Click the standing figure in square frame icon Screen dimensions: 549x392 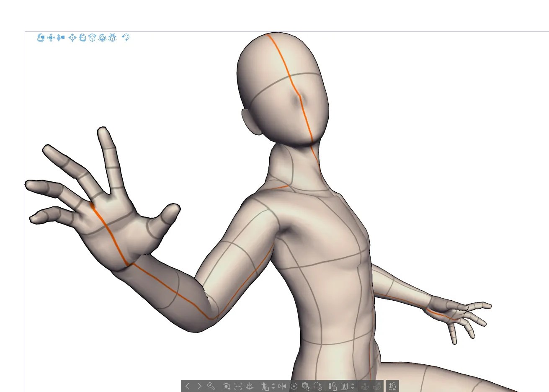click(x=345, y=386)
